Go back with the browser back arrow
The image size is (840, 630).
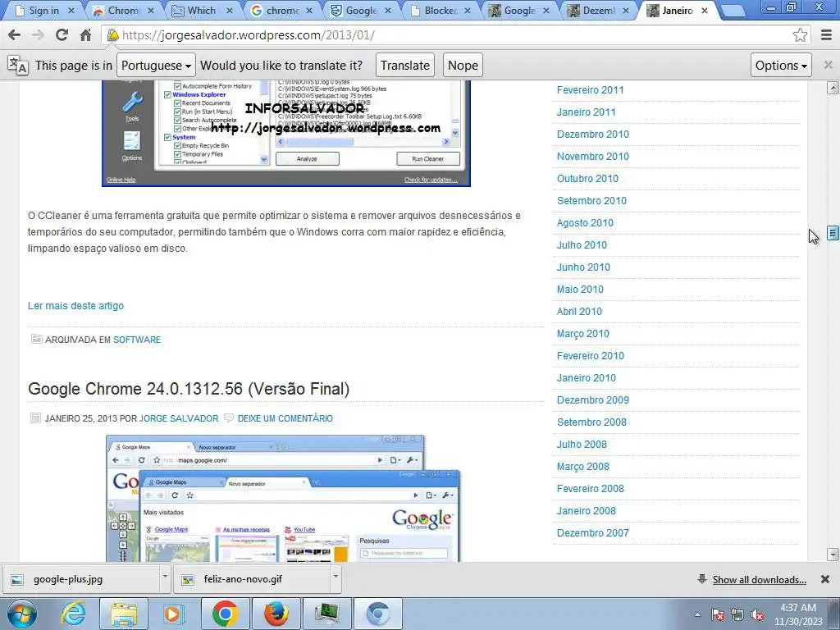pos(15,35)
